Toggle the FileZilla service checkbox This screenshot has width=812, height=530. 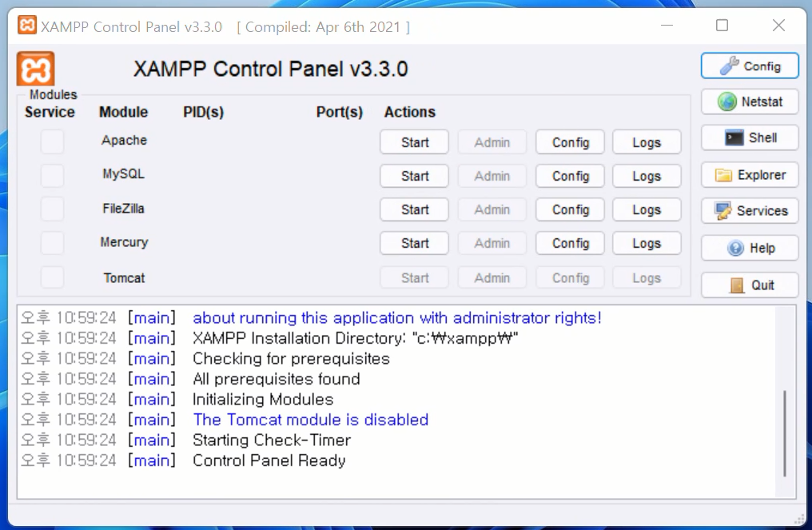coord(52,209)
